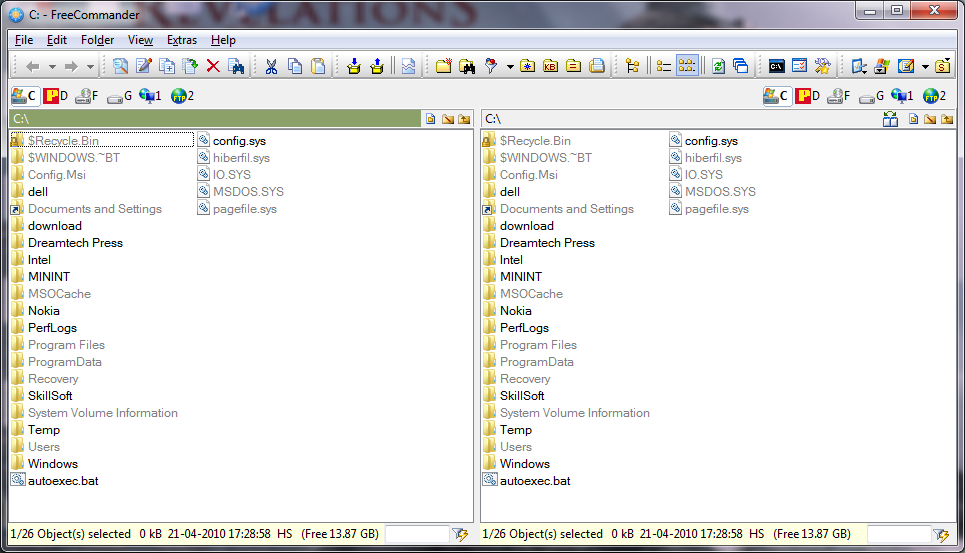The width and height of the screenshot is (965, 553).
Task: Select autoexec.bat in left panel
Action: click(x=55, y=480)
